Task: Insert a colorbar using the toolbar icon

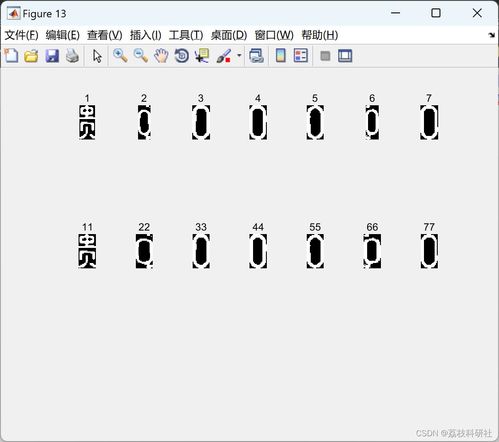Action: tap(281, 56)
